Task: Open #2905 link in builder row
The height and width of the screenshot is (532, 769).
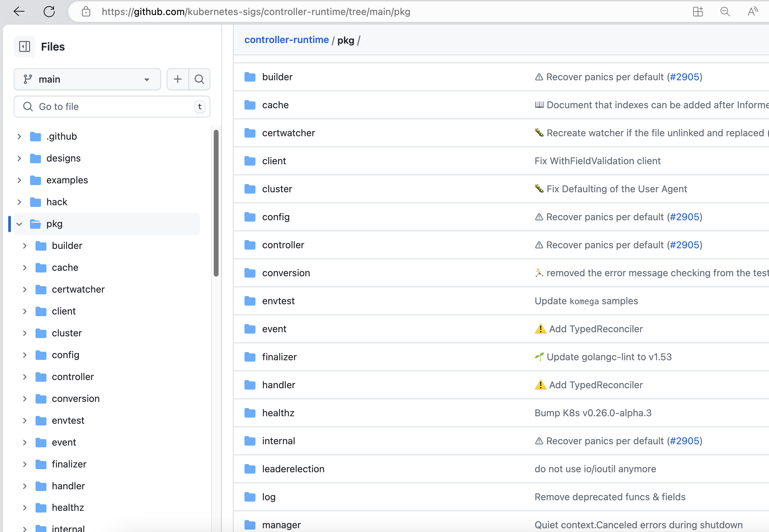Action: (684, 77)
